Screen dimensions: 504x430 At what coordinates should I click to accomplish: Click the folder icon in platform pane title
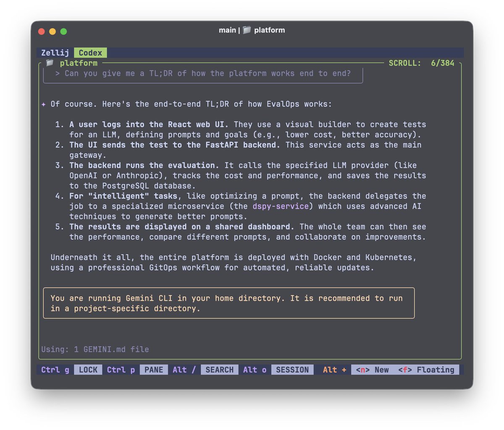pyautogui.click(x=50, y=63)
